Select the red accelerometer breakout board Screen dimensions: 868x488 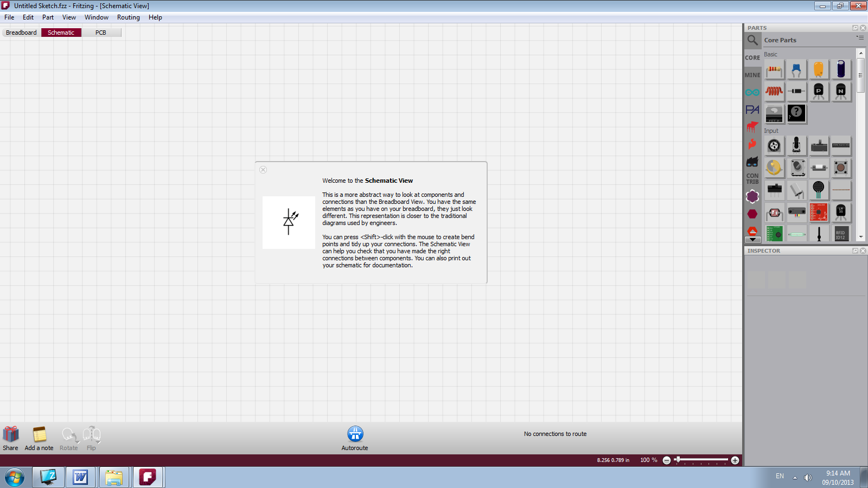(819, 213)
